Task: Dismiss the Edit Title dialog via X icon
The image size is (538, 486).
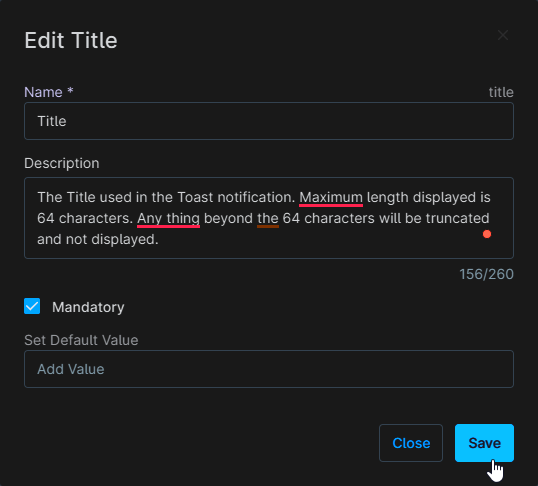Action: click(503, 35)
